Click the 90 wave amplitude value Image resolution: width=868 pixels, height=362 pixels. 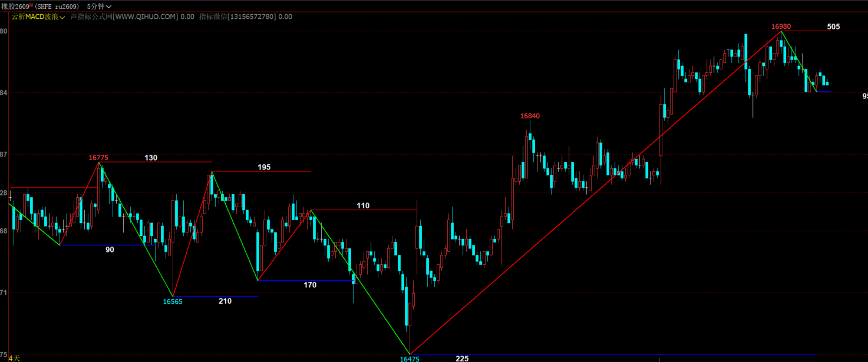(x=110, y=250)
